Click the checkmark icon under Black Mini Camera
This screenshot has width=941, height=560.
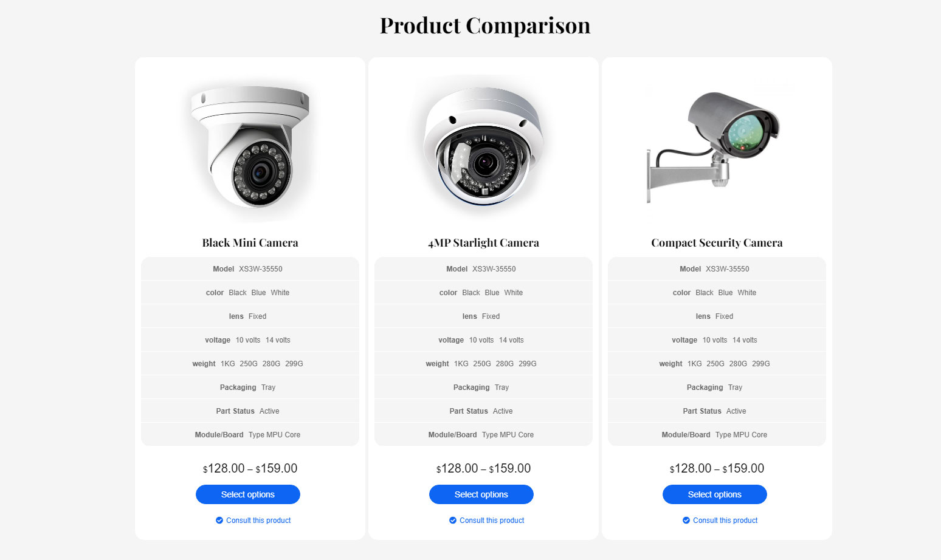[219, 521]
